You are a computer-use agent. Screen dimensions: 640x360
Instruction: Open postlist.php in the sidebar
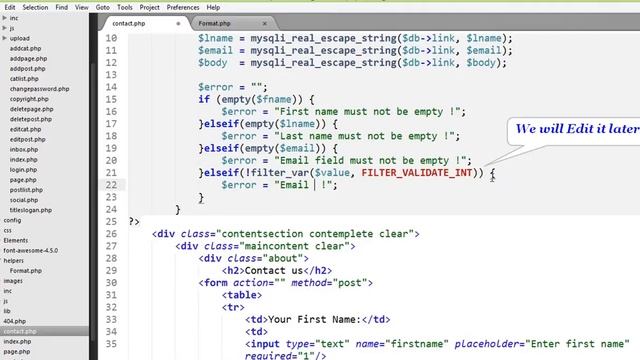[26, 190]
